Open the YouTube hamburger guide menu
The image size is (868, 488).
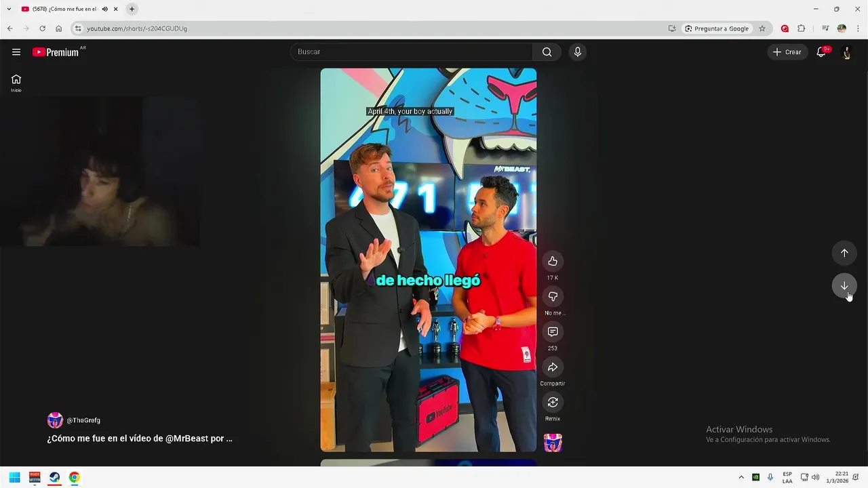(x=16, y=52)
